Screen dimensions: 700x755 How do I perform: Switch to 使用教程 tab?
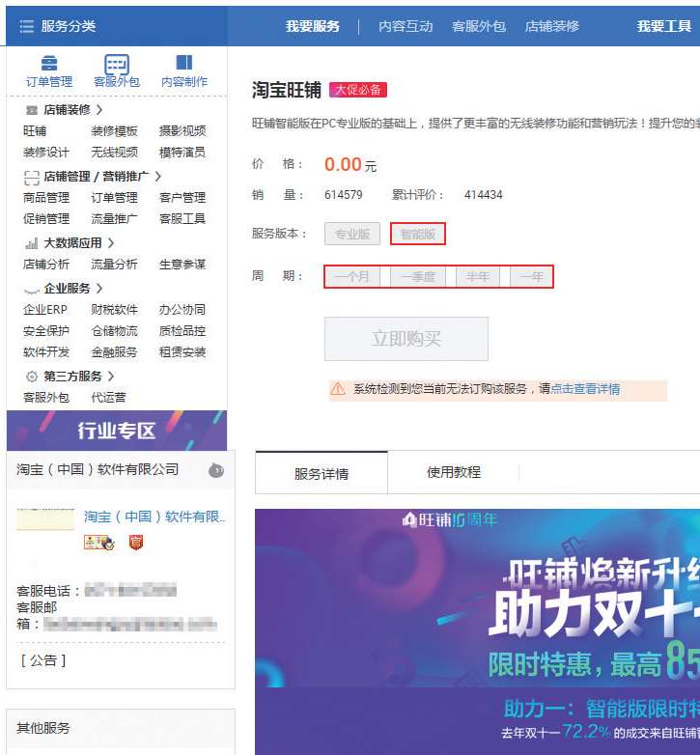point(454,472)
